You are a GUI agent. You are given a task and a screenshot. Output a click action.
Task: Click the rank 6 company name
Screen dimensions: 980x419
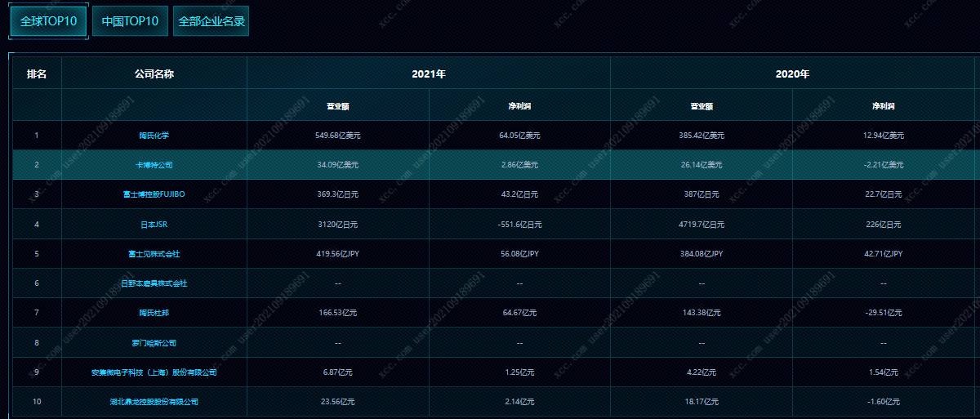pos(154,283)
